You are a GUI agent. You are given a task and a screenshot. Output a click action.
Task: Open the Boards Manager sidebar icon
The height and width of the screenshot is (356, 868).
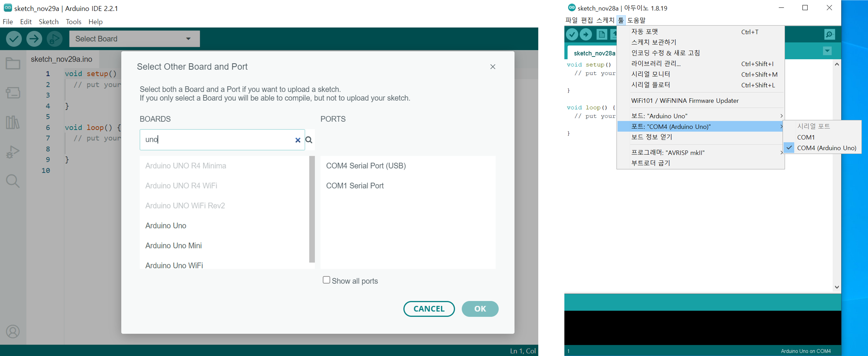coord(13,92)
